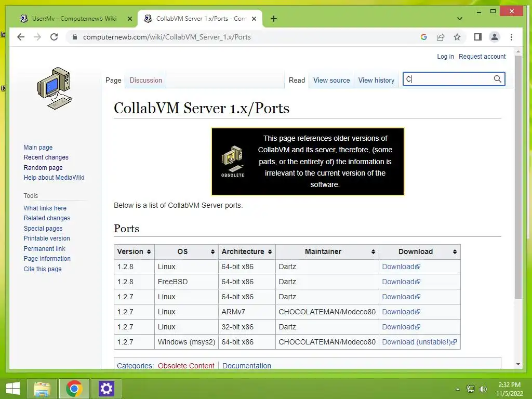Image resolution: width=532 pixels, height=399 pixels.
Task: Click the share page icon
Action: tap(441, 37)
